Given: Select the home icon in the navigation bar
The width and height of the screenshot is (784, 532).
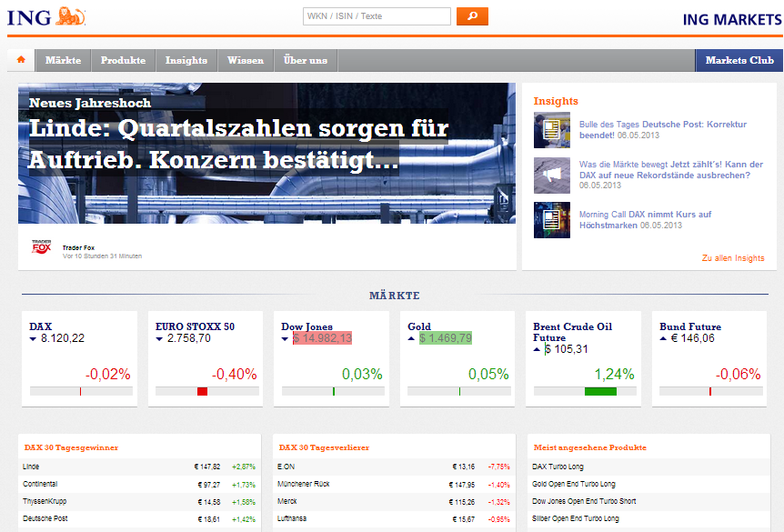Looking at the screenshot, I should [x=20, y=60].
